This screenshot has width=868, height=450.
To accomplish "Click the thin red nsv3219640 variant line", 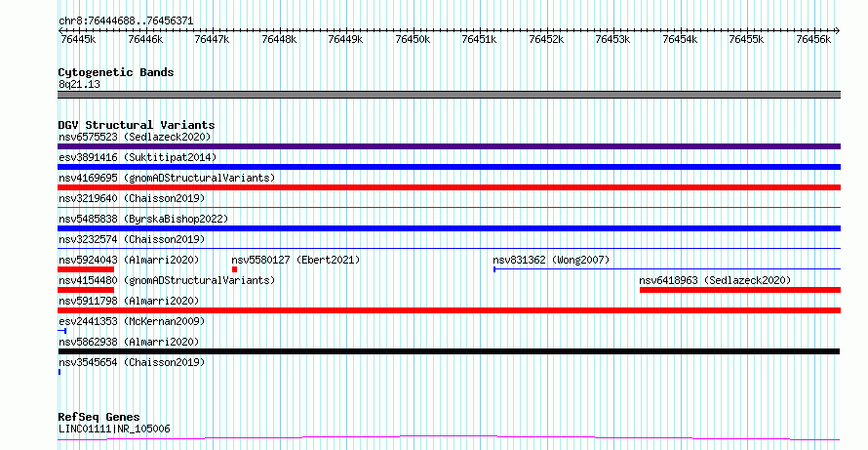I will coord(449,207).
